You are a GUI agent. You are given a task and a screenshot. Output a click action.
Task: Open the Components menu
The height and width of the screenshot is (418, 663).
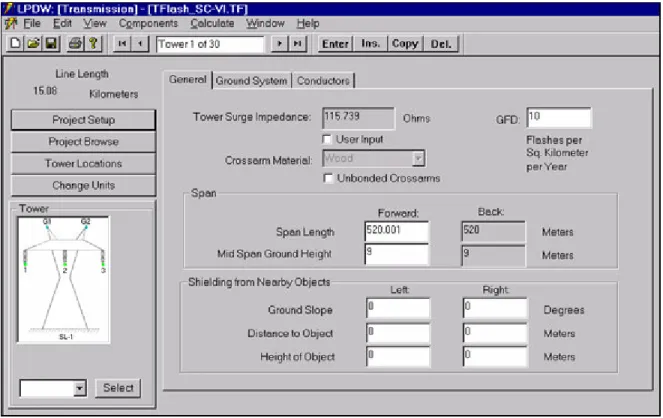148,23
